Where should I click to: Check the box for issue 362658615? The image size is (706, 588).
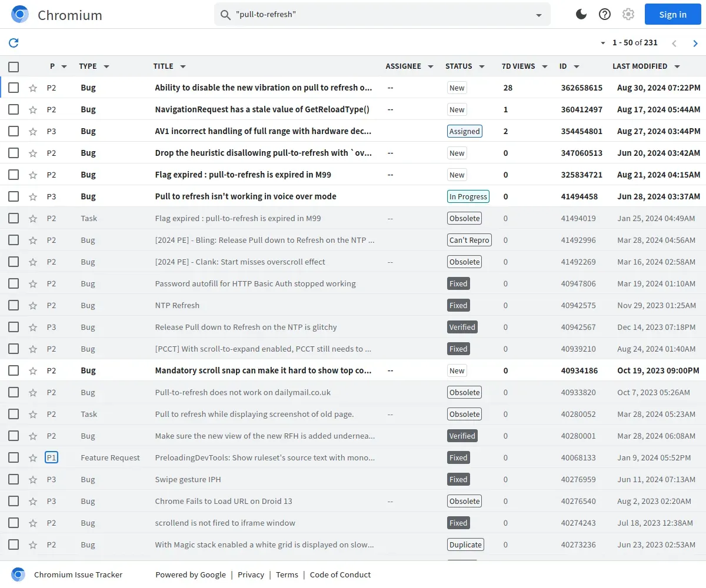(x=14, y=88)
